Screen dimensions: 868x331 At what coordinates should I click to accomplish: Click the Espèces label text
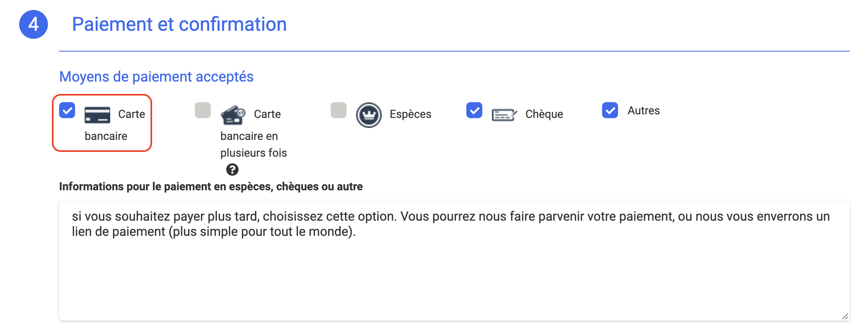coord(410,114)
